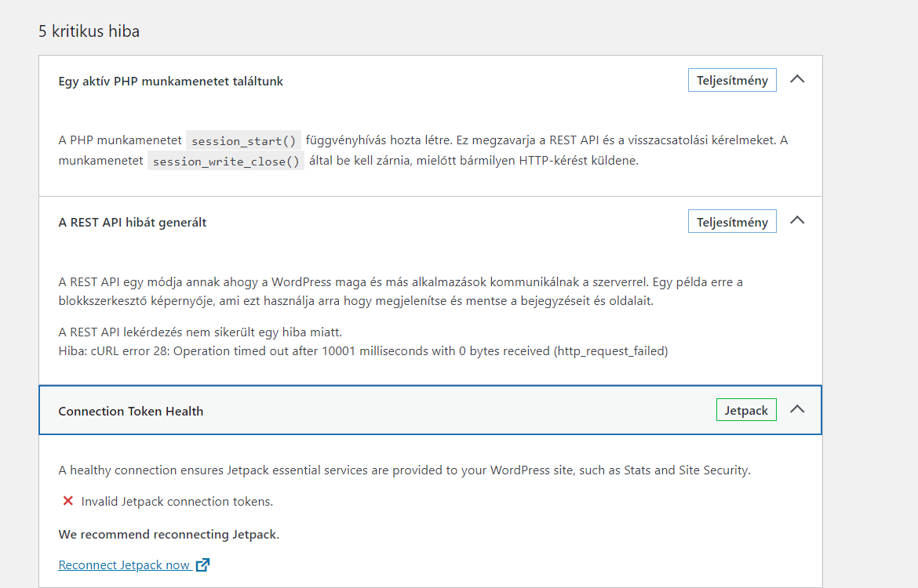The width and height of the screenshot is (918, 588).
Task: Click the Teljesítmény badge on PHP munkamenetet row
Action: coord(732,80)
